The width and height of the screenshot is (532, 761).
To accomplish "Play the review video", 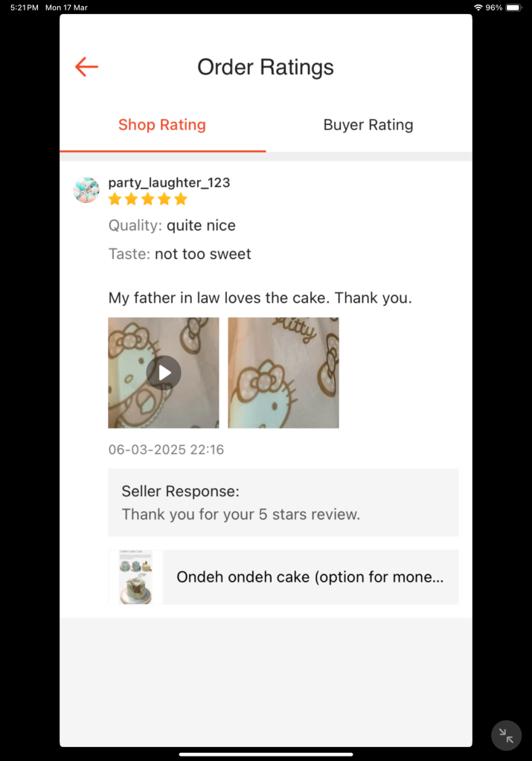I will tap(164, 373).
